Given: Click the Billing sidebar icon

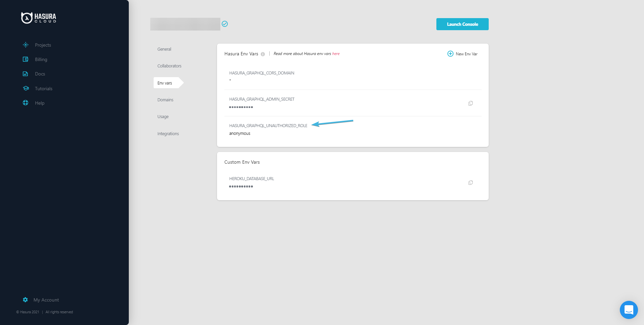Looking at the screenshot, I should tap(25, 59).
